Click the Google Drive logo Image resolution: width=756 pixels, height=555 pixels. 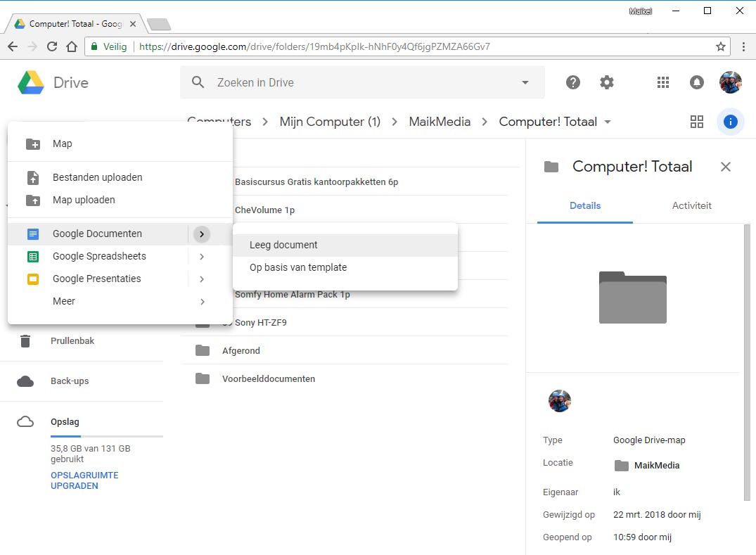coord(32,82)
